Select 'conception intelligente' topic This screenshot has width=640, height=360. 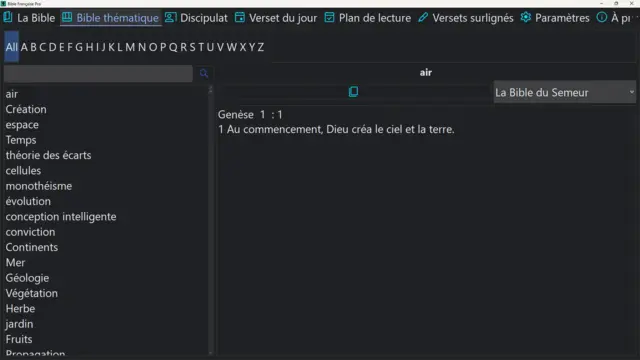pos(61,216)
